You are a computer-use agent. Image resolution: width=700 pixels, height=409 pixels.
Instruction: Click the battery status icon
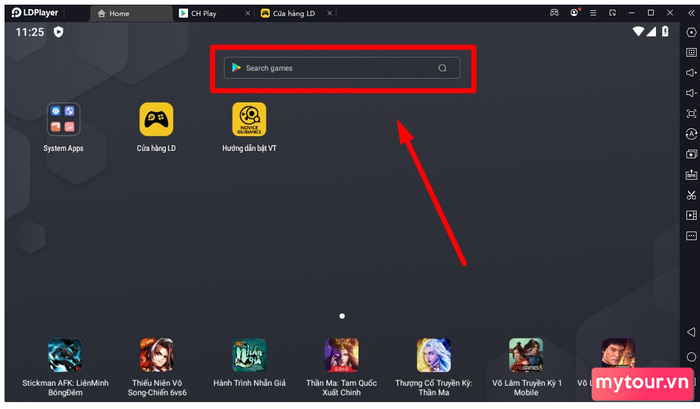(665, 31)
